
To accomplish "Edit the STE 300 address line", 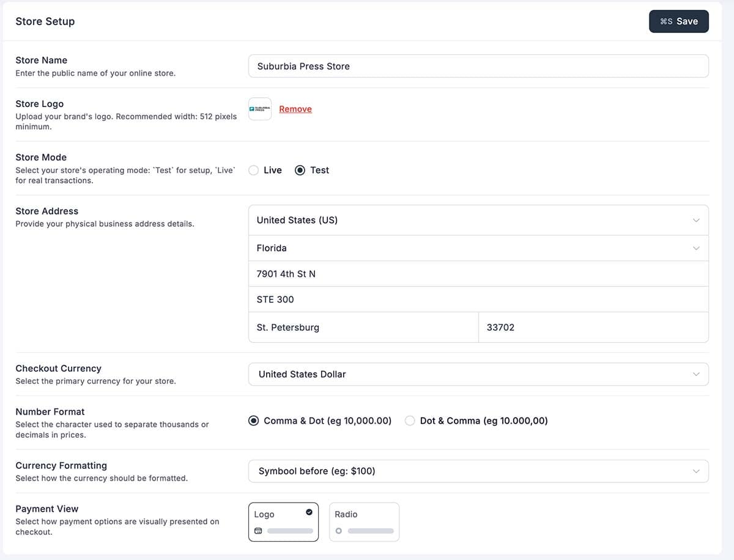I will coord(478,300).
